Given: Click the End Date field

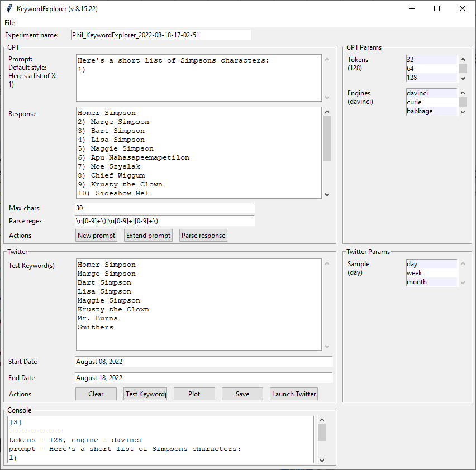Looking at the screenshot, I should point(204,378).
